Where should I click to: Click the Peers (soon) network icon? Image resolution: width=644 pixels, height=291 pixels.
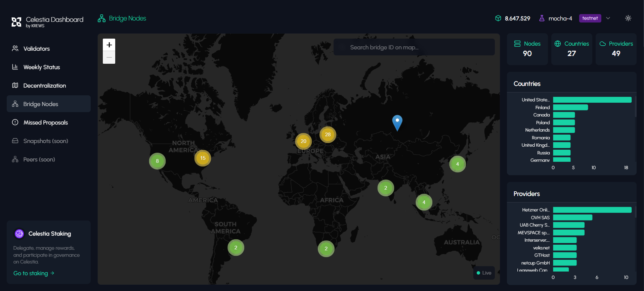click(x=15, y=159)
